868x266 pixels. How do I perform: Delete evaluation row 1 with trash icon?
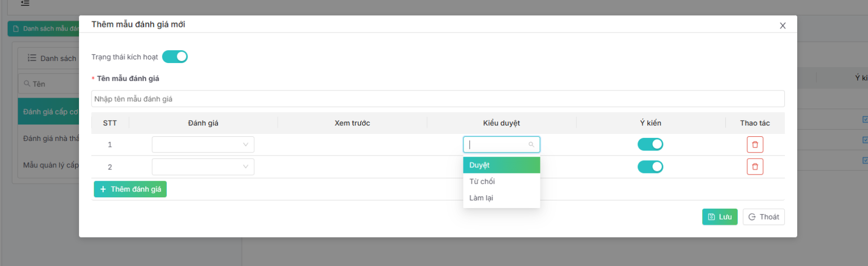(754, 145)
